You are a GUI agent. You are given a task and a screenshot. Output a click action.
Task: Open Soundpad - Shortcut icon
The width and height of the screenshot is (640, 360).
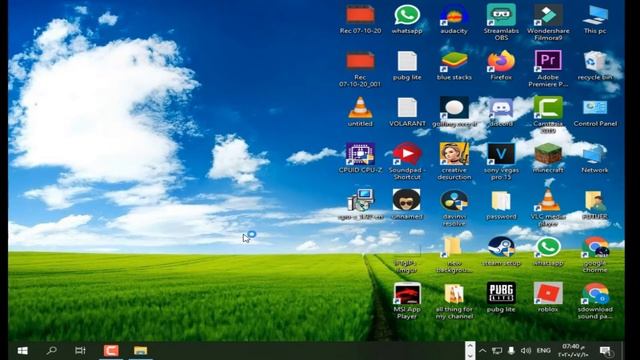pyautogui.click(x=407, y=161)
